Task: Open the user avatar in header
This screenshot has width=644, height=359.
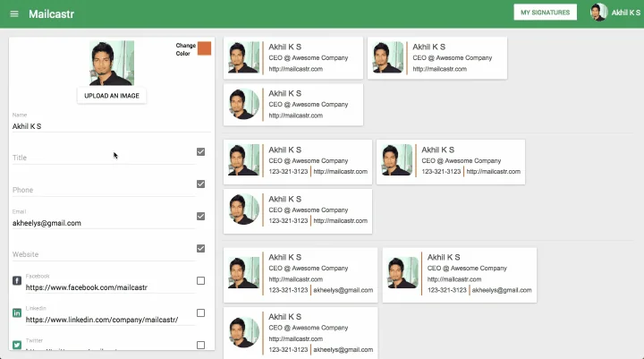Action: point(598,13)
